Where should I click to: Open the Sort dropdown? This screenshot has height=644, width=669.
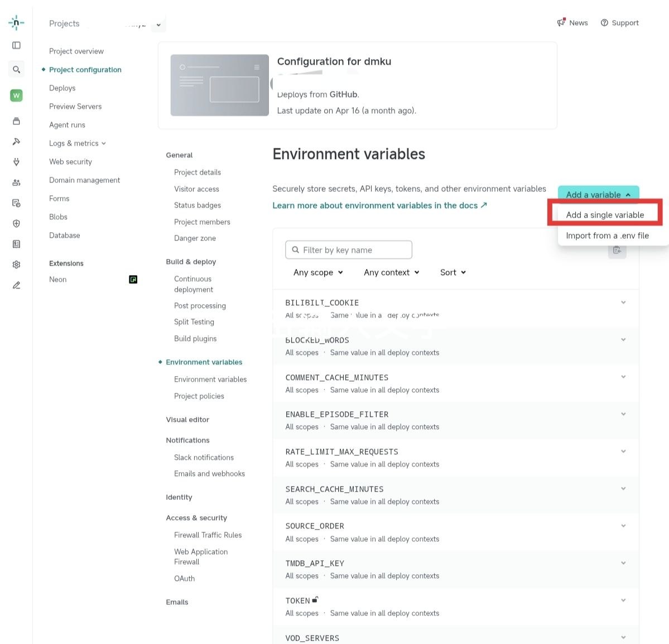click(453, 272)
